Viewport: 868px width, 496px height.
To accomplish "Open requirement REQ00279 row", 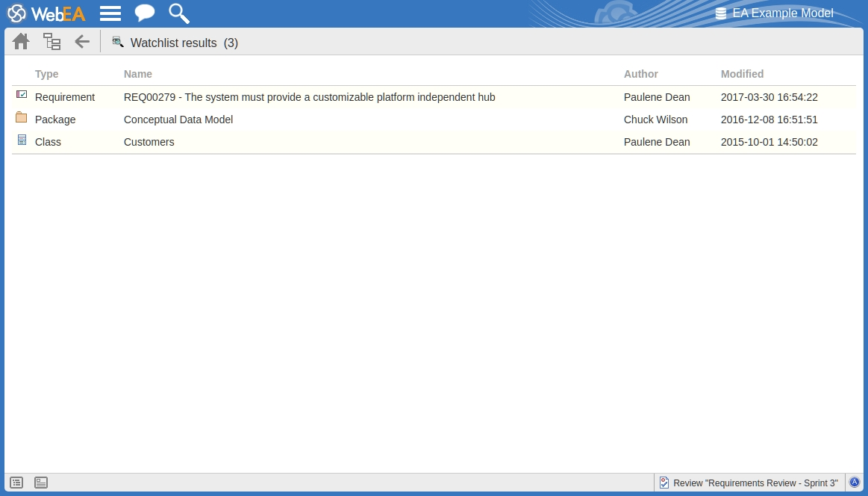I will pos(309,97).
